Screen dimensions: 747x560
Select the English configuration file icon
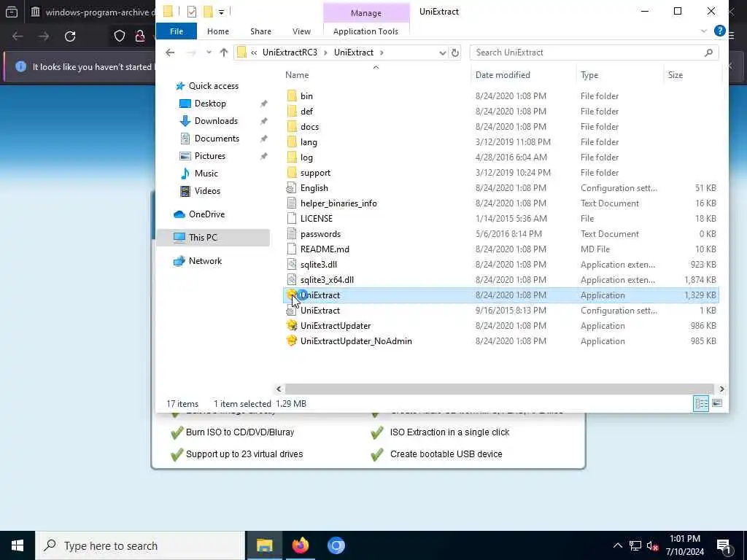click(x=292, y=188)
